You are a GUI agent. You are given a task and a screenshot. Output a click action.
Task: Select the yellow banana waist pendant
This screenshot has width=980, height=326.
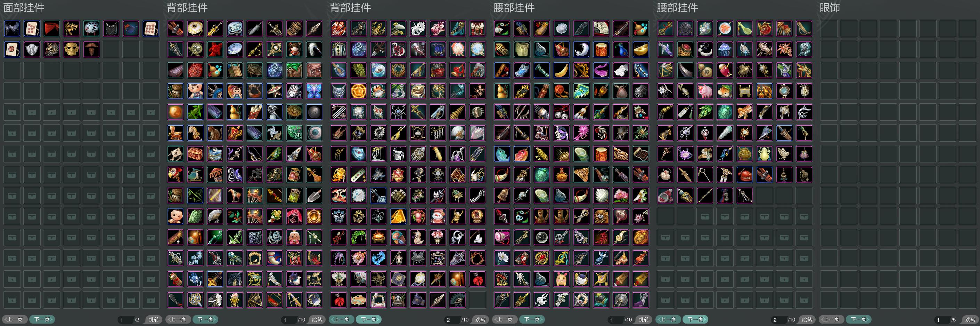click(x=562, y=71)
